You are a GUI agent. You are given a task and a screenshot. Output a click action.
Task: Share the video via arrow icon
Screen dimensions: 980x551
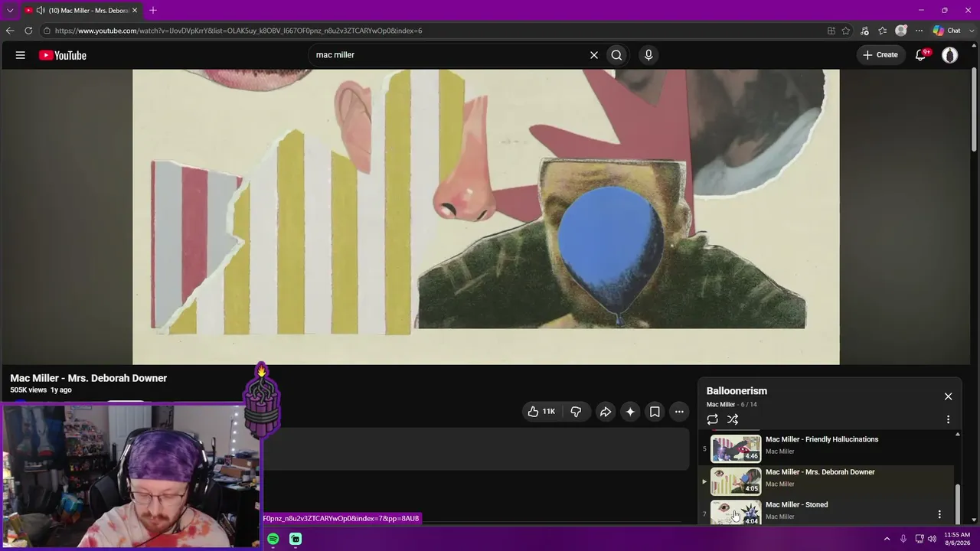tap(605, 412)
